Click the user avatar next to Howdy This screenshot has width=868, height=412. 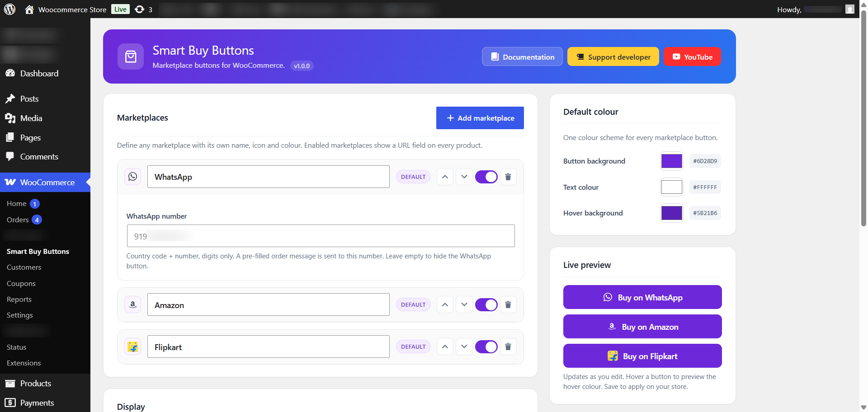coord(850,9)
